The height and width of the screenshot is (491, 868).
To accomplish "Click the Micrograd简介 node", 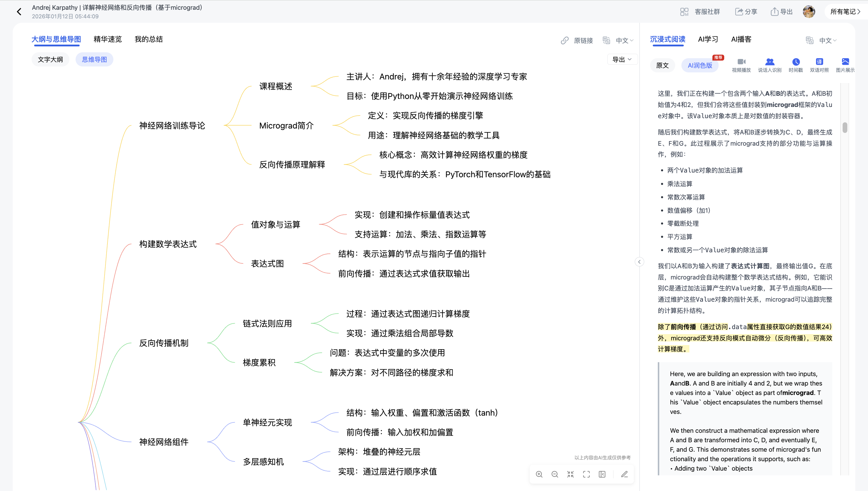I will pyautogui.click(x=286, y=126).
